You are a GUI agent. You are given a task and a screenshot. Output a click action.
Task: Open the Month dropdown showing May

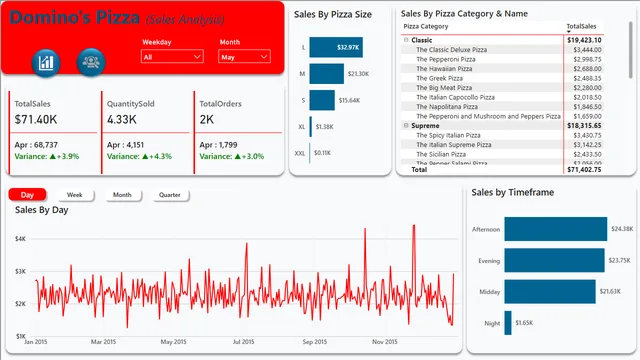pyautogui.click(x=244, y=57)
